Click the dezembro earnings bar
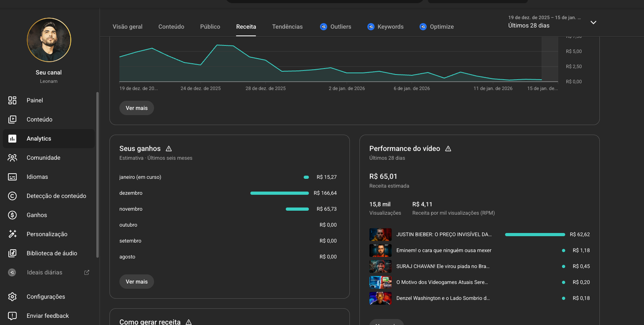The height and width of the screenshot is (325, 644). pyautogui.click(x=279, y=193)
